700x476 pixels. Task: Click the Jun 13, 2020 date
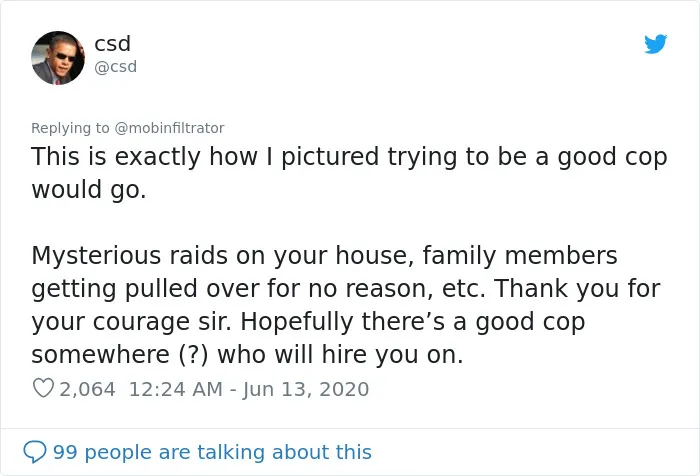coord(306,389)
